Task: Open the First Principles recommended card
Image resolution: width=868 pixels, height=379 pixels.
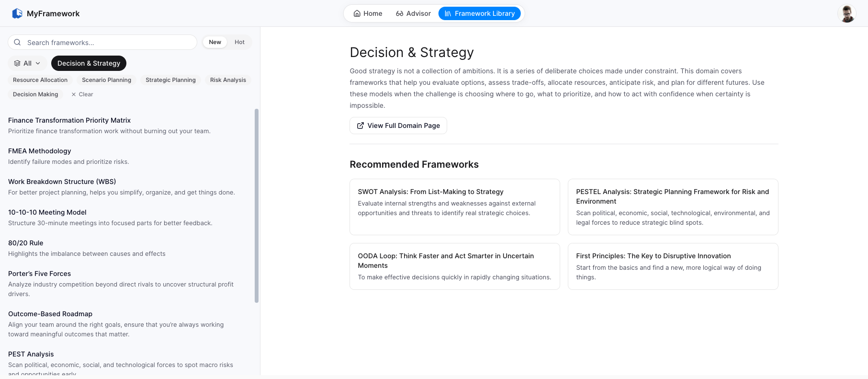Action: click(673, 266)
